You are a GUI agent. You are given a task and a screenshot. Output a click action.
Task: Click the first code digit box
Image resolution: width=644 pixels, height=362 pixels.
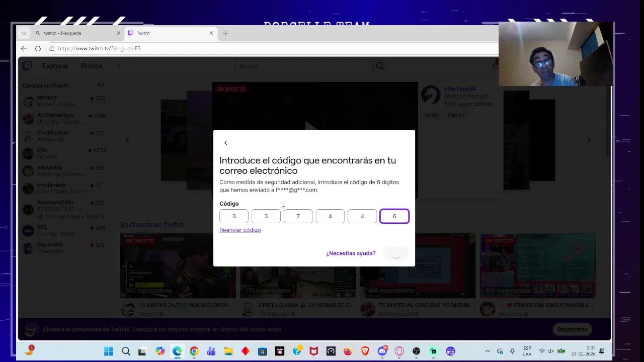234,216
